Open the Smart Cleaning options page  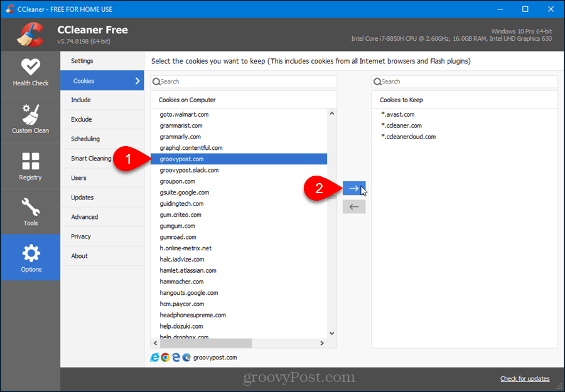(x=102, y=159)
